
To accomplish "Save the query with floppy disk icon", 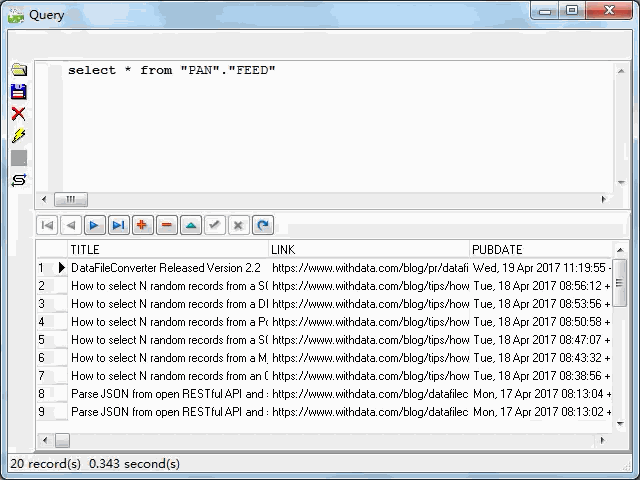I will pos(18,92).
